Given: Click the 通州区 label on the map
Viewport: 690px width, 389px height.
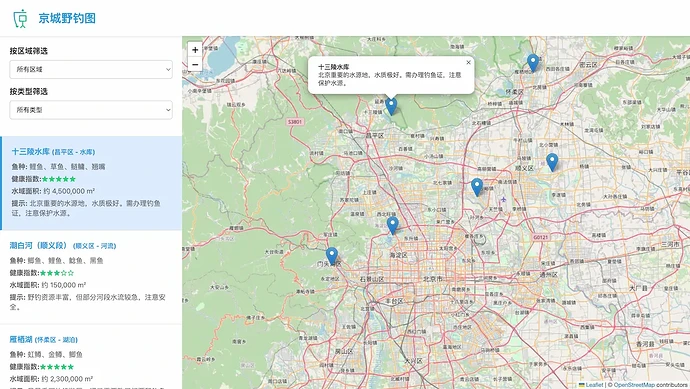Looking at the screenshot, I should 549,275.
